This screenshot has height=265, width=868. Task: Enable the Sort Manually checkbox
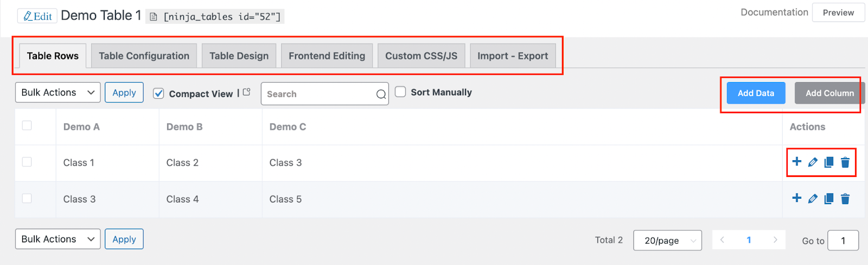pyautogui.click(x=400, y=92)
